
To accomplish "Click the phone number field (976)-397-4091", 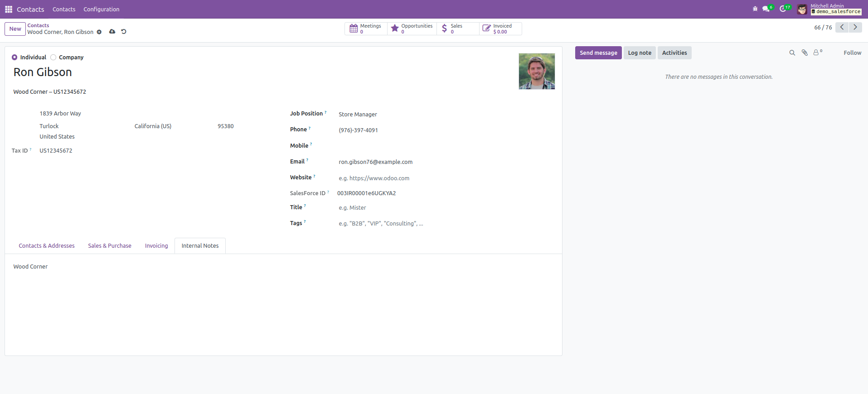I will coord(446,130).
